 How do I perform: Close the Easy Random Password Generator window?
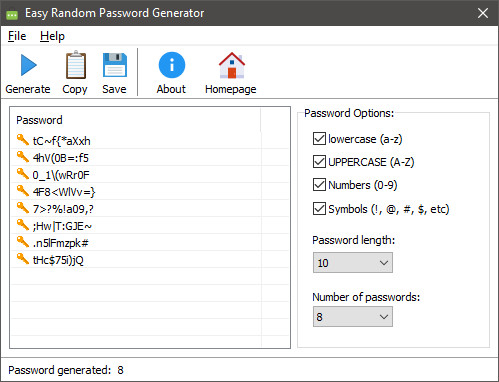tap(483, 13)
